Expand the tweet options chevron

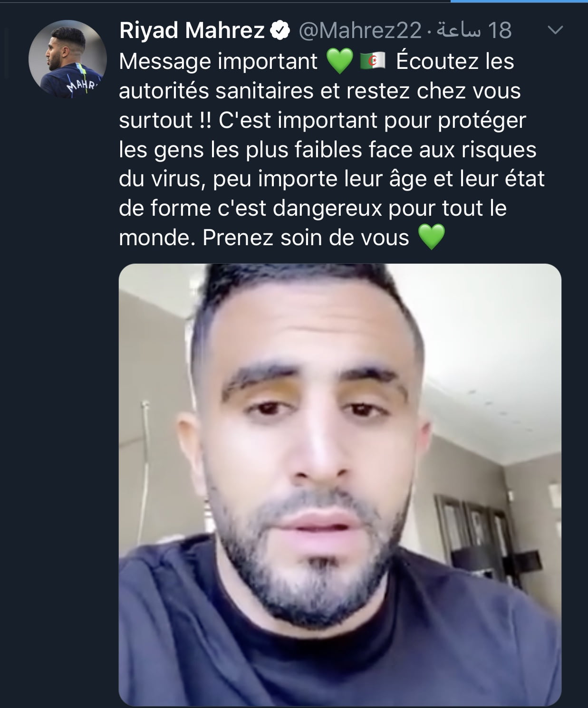point(556,30)
